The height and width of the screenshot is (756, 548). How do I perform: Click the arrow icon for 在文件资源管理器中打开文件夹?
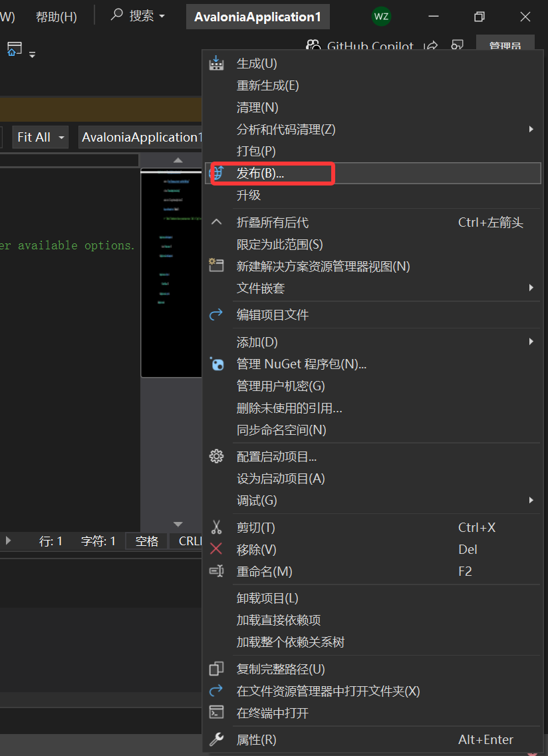(x=216, y=691)
